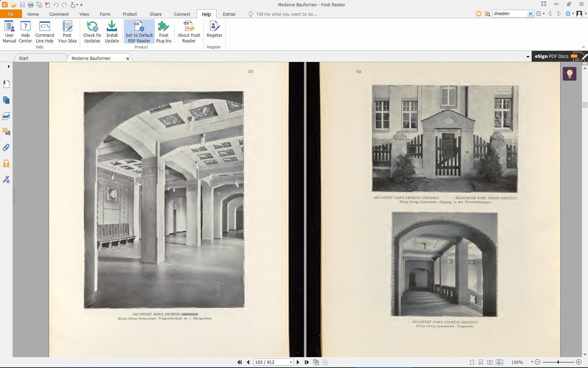Go to the last page
The height and width of the screenshot is (368, 588).
(307, 362)
